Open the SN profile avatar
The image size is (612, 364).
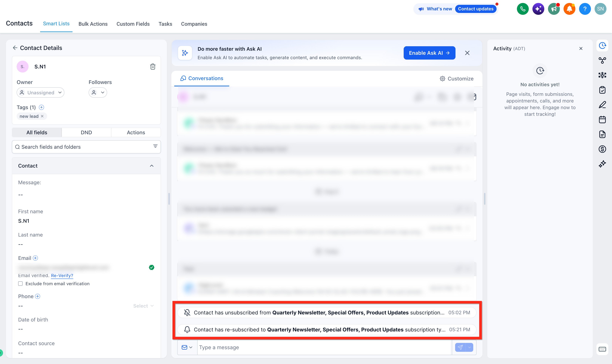click(601, 9)
